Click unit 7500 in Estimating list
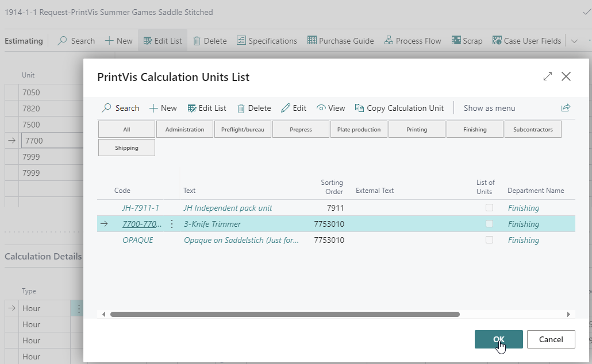 tap(31, 125)
